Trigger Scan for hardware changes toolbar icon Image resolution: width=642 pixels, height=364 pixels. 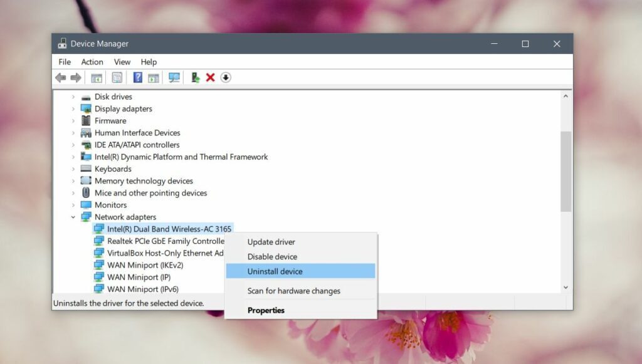[174, 77]
